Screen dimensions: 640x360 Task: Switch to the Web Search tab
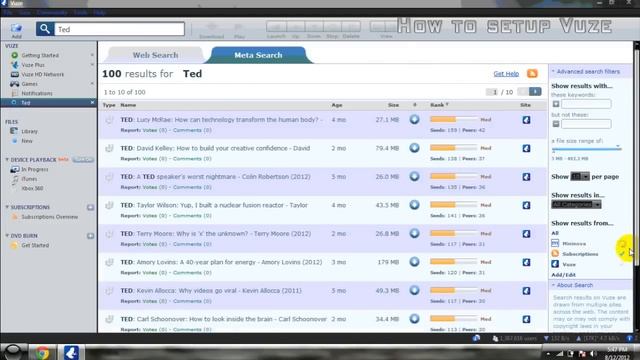[x=155, y=55]
